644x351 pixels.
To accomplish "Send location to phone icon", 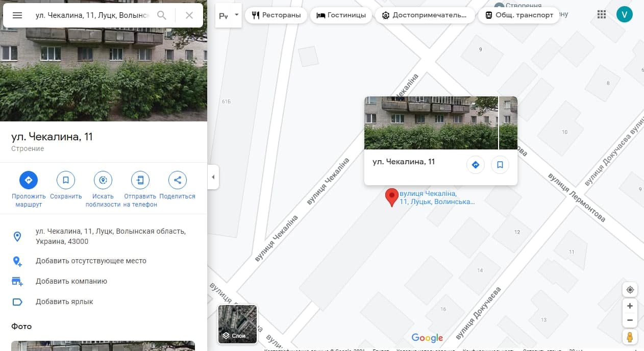I will pos(140,180).
